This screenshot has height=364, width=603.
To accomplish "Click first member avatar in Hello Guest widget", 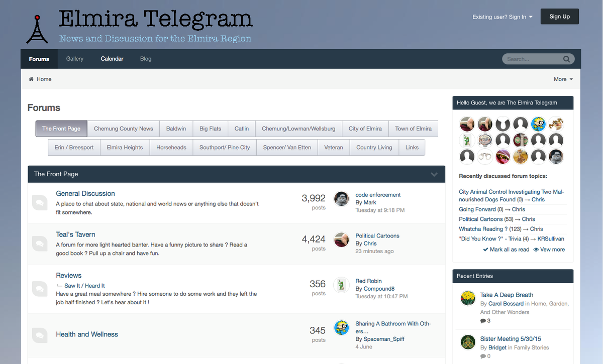I will click(x=467, y=124).
